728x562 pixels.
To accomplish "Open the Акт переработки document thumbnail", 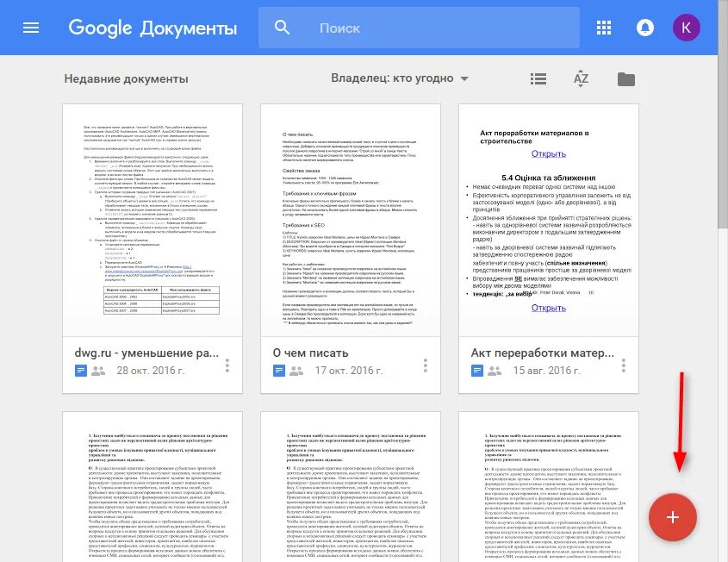I will [548, 221].
